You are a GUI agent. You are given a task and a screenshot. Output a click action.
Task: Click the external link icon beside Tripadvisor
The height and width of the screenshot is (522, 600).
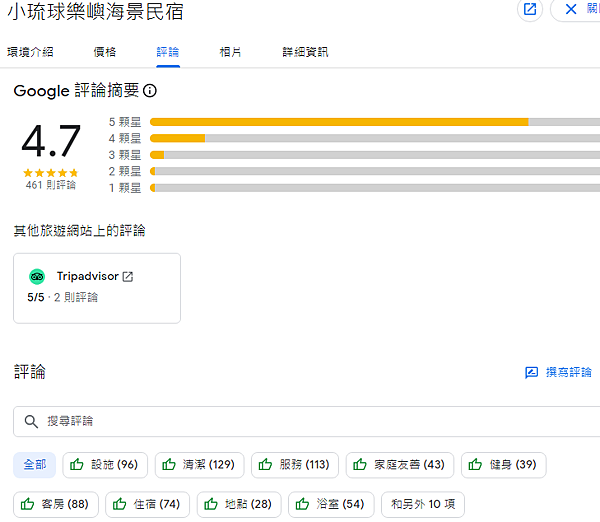pyautogui.click(x=128, y=277)
